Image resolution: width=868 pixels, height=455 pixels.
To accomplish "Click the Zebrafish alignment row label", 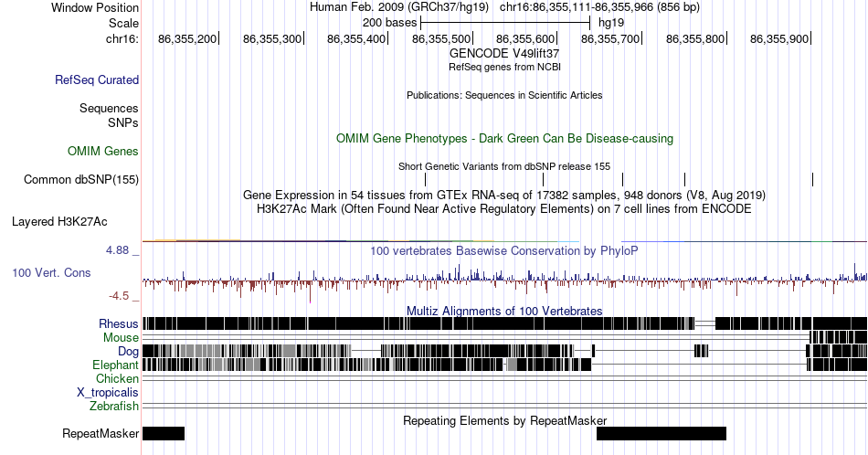I will coord(114,407).
